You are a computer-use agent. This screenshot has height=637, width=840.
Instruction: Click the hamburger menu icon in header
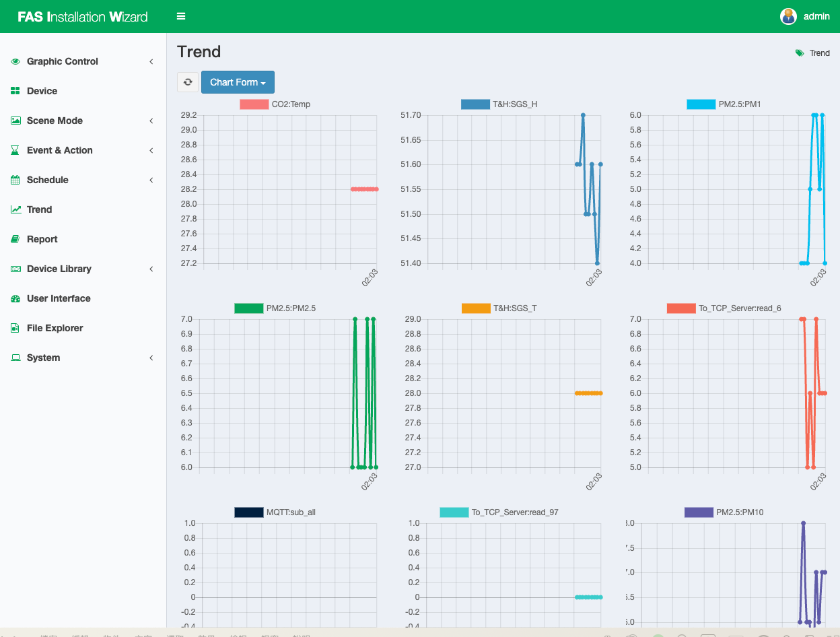click(x=181, y=16)
